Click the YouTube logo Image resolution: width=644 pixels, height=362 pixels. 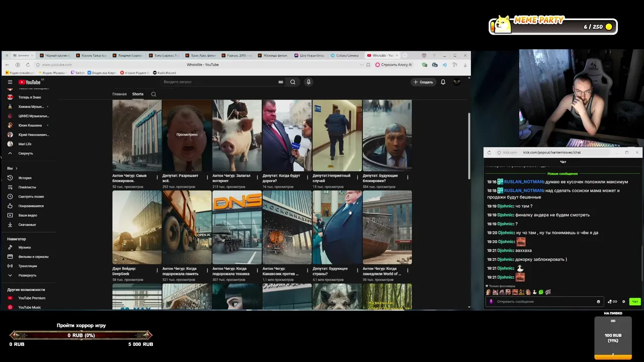30,82
